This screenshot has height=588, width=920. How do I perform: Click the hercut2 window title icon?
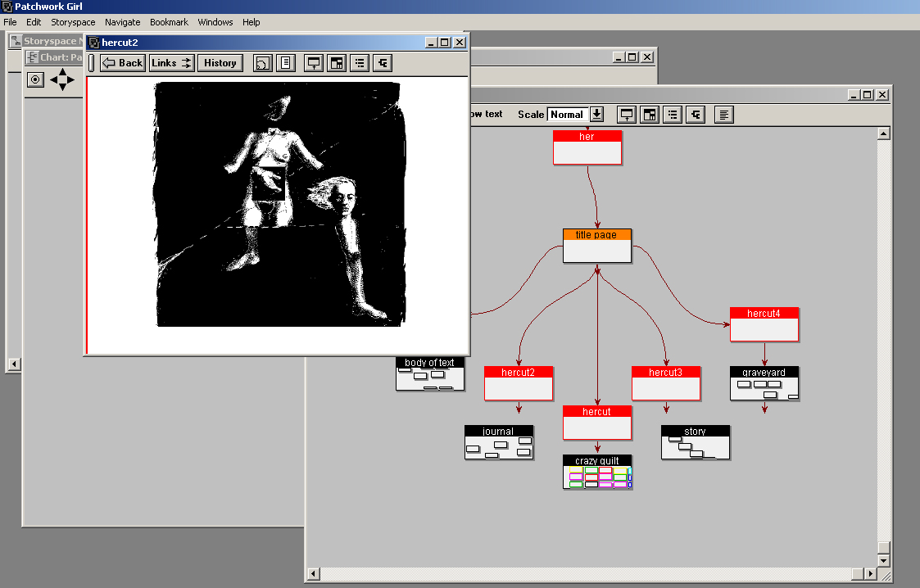pyautogui.click(x=94, y=43)
